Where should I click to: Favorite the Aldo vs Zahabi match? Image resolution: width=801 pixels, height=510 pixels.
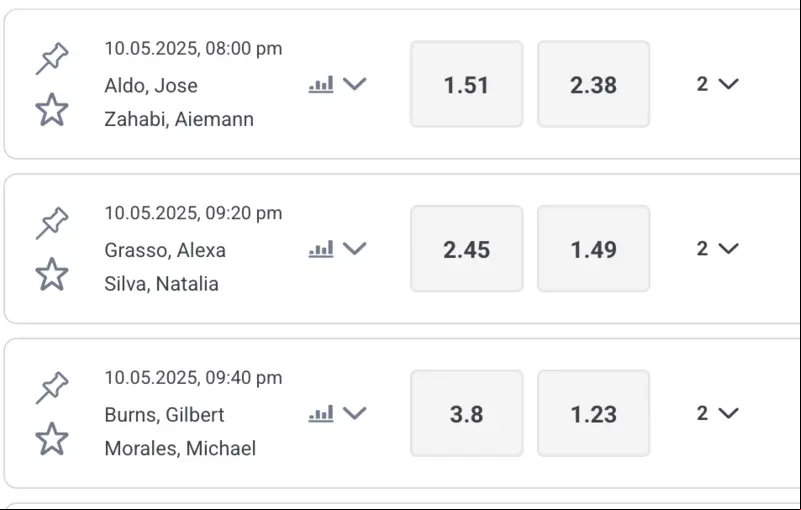click(52, 109)
